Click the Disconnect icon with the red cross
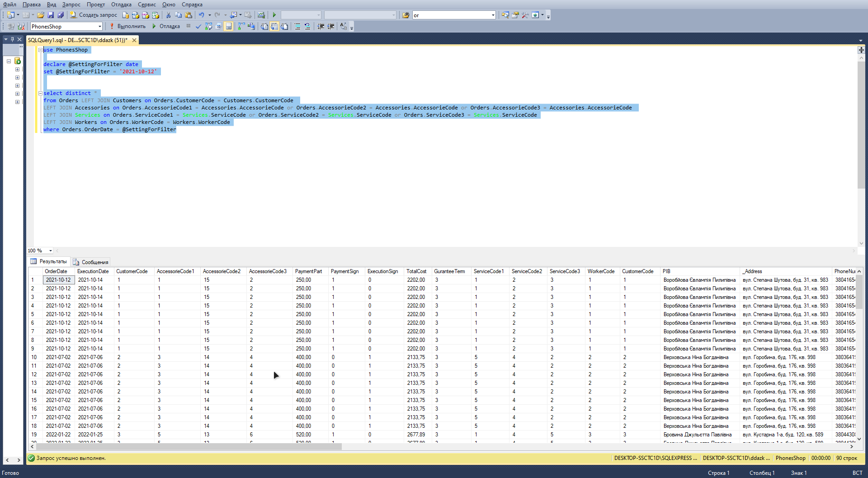Viewport: 868px width, 478px height. (x=21, y=26)
